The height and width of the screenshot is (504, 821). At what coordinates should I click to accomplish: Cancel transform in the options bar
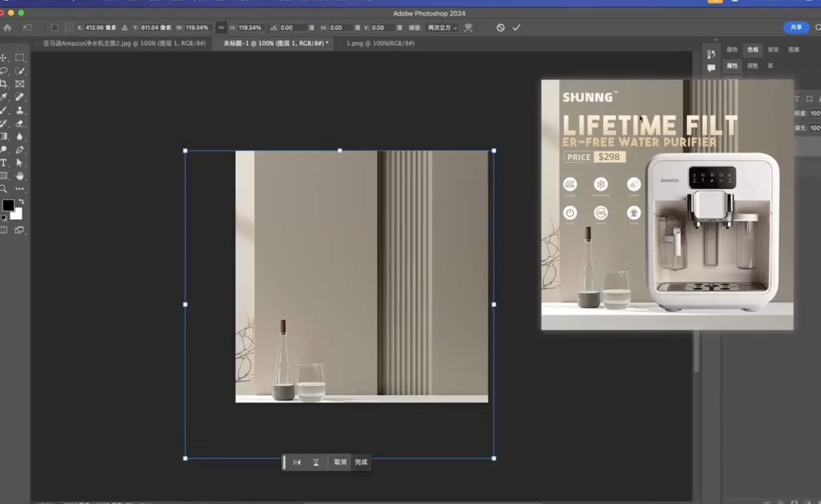500,28
